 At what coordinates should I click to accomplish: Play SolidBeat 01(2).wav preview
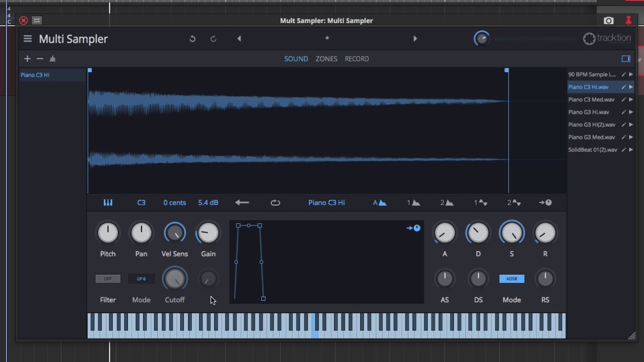631,150
